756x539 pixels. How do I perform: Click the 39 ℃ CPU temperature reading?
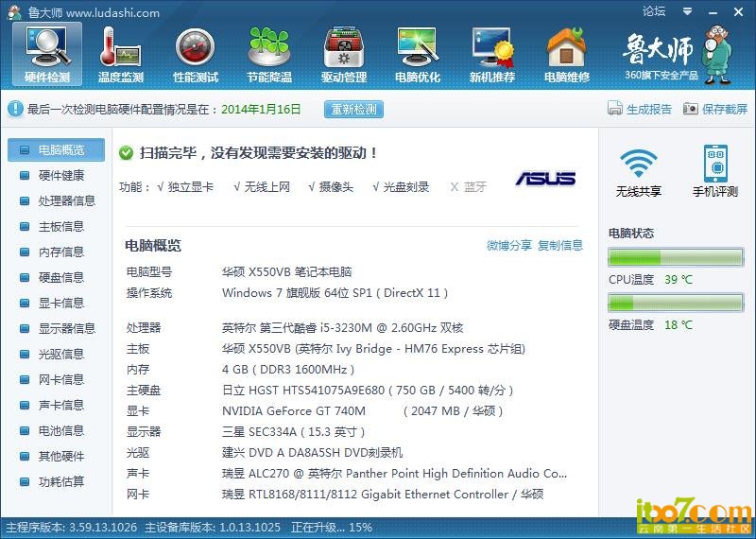coord(679,279)
